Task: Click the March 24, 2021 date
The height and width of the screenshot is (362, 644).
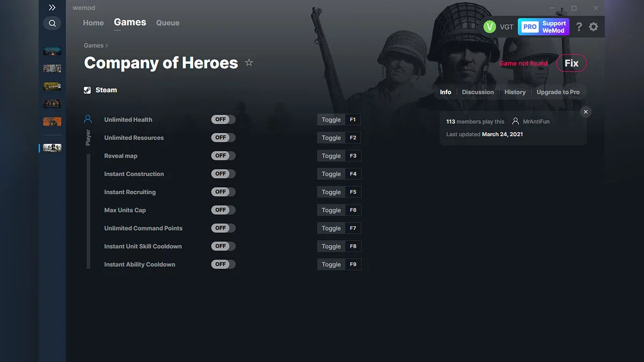Action: coord(502,134)
